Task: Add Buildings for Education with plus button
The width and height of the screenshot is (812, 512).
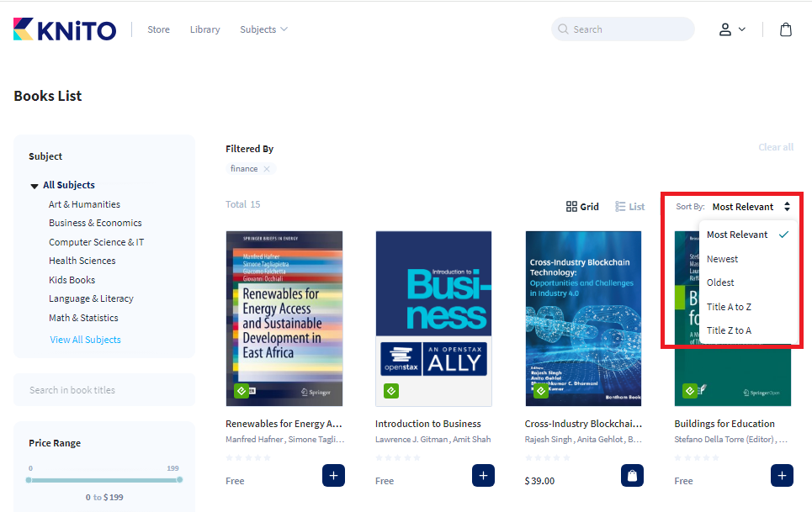Action: coord(782,476)
